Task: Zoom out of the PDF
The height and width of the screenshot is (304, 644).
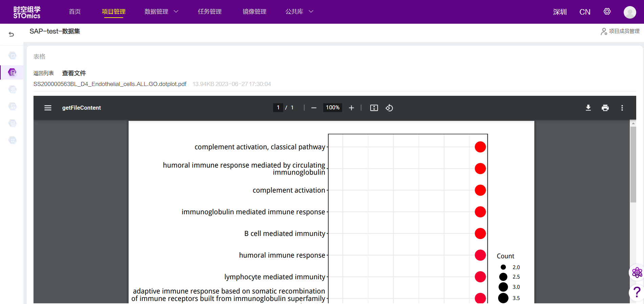Action: (314, 108)
